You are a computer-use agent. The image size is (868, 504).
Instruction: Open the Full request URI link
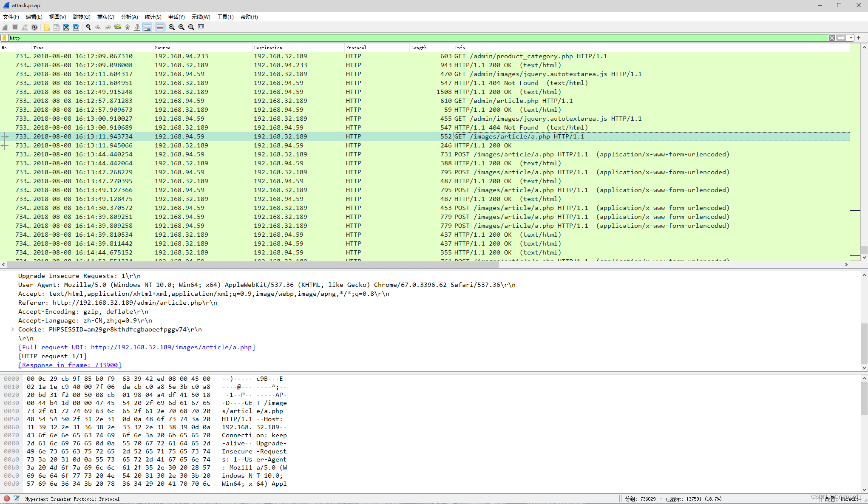click(x=137, y=347)
